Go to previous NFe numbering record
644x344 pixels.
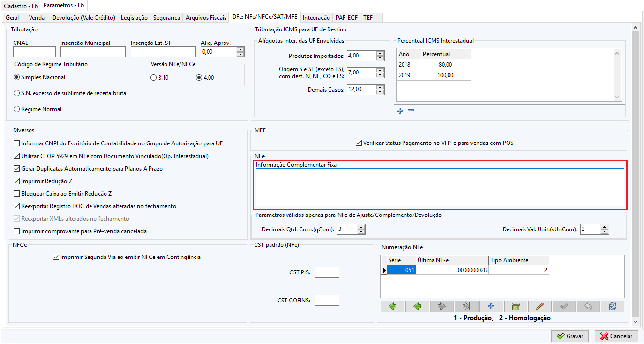pyautogui.click(x=417, y=306)
